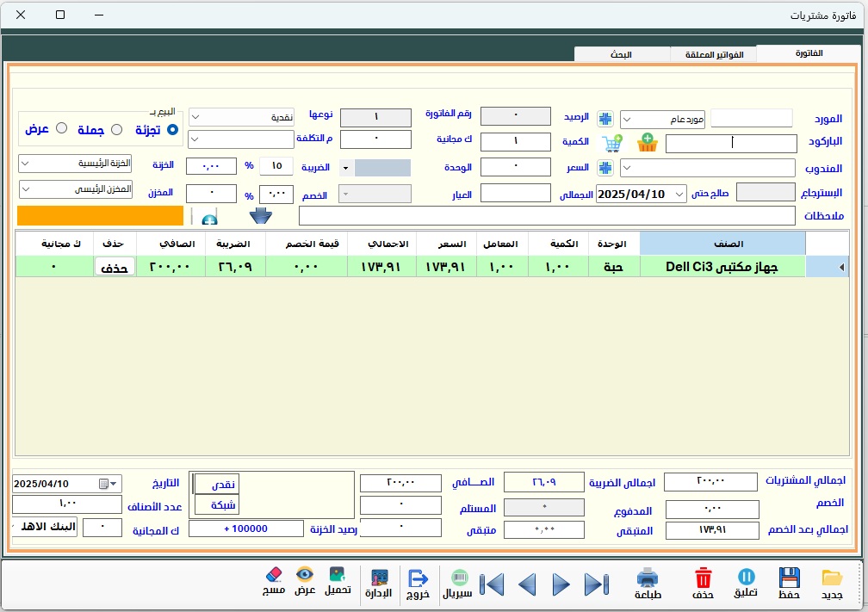Viewport: 868px width, 612px height.
Task: Open سيريال barcode serial icon
Action: point(460,578)
